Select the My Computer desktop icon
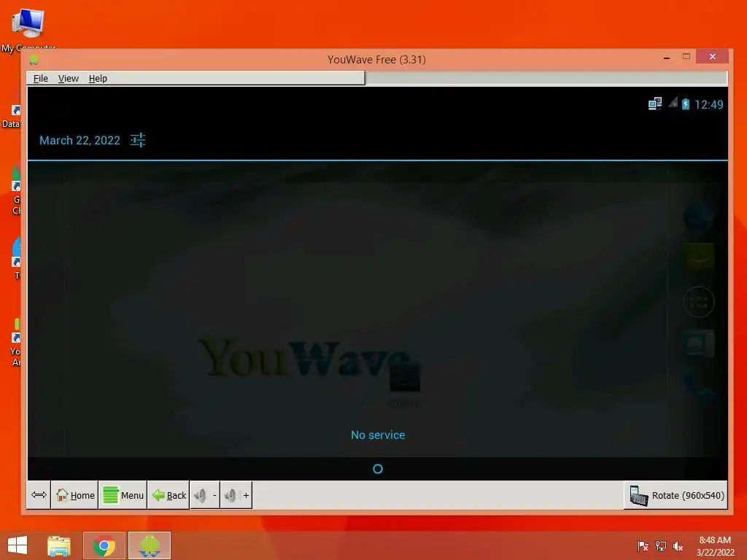Viewport: 747px width, 560px height. pyautogui.click(x=28, y=29)
